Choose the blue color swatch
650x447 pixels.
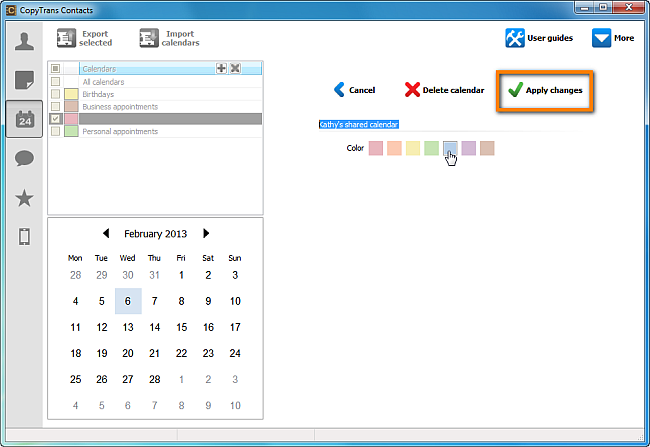point(450,148)
